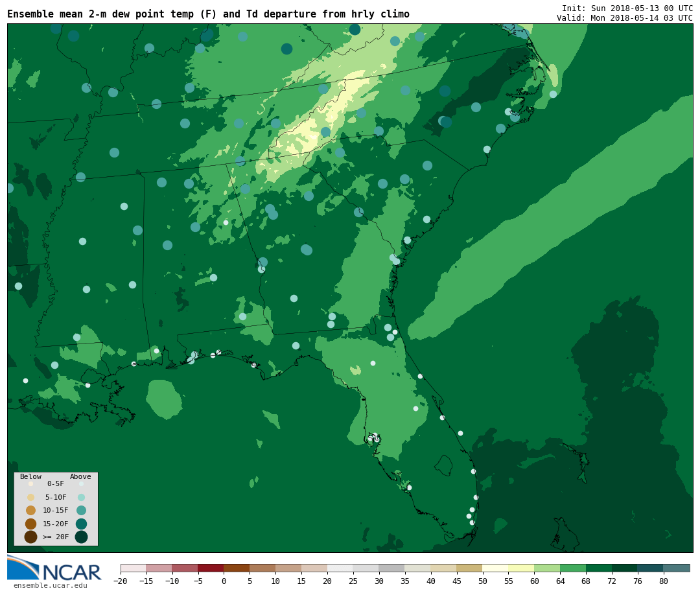Open the ensemble.ucar.edu link
Image resolution: width=700 pixels, height=593 pixels.
pos(50,586)
